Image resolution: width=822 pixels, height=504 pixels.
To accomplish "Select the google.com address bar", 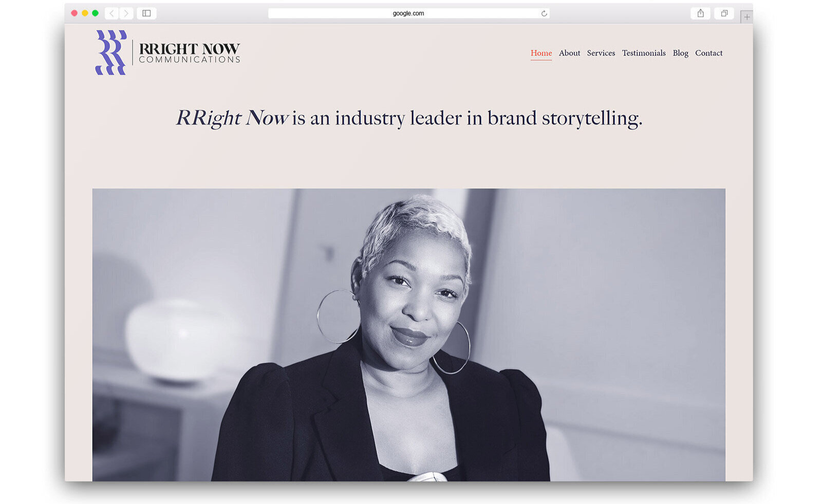I will tap(408, 13).
